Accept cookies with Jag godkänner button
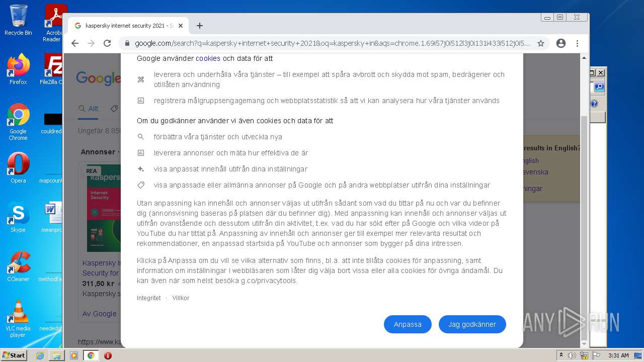 472,324
